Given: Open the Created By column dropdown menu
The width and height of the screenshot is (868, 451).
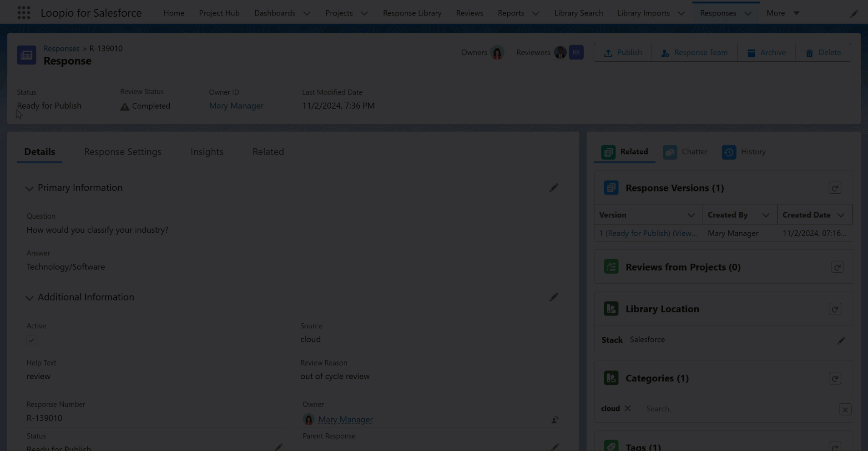Looking at the screenshot, I should tap(766, 215).
